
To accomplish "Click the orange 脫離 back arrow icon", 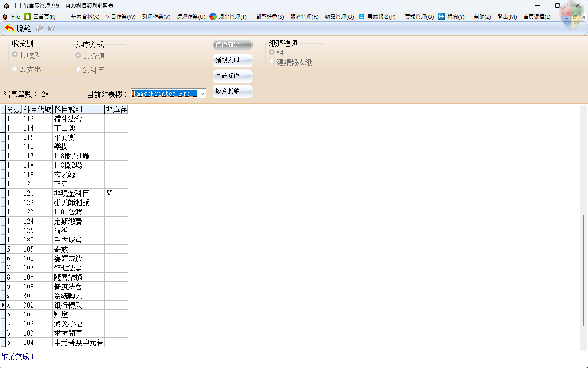I will pos(9,28).
